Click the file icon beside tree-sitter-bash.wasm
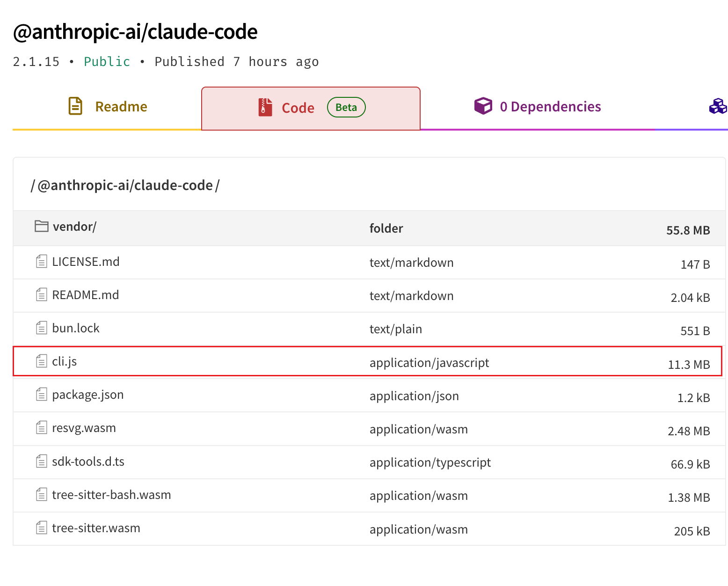 [41, 495]
